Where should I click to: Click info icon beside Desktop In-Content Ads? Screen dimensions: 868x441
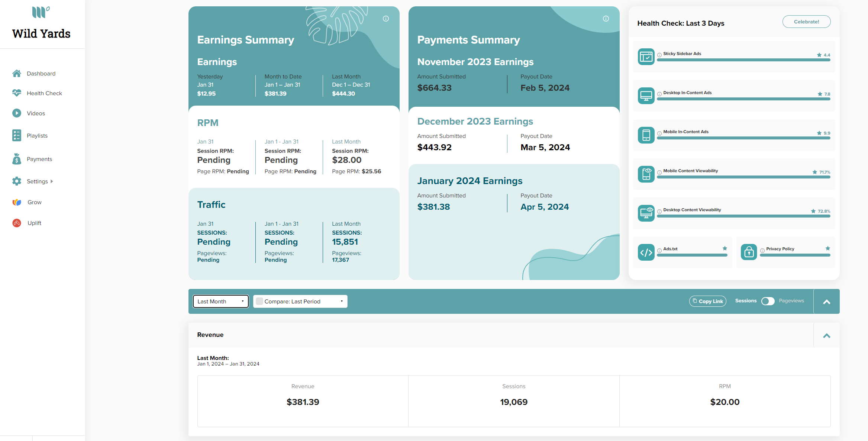click(x=659, y=94)
